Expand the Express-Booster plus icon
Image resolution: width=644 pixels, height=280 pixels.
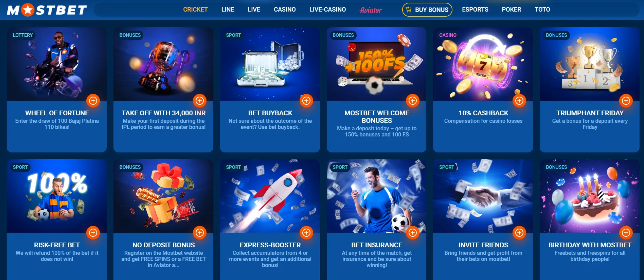tap(306, 233)
